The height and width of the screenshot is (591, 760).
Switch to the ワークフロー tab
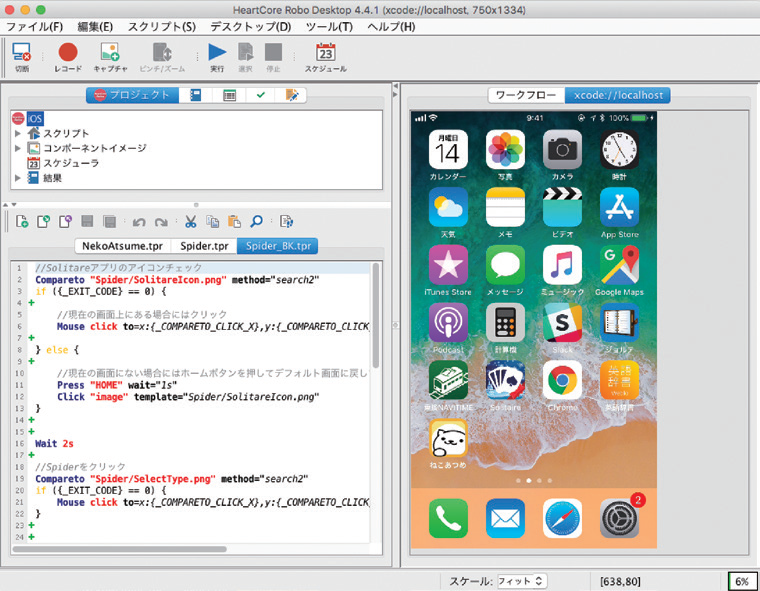526,95
